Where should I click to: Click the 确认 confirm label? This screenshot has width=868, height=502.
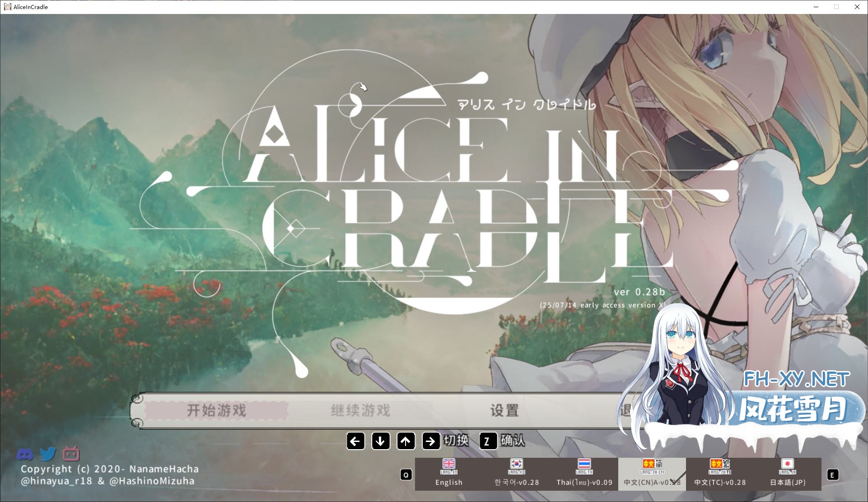(x=513, y=441)
